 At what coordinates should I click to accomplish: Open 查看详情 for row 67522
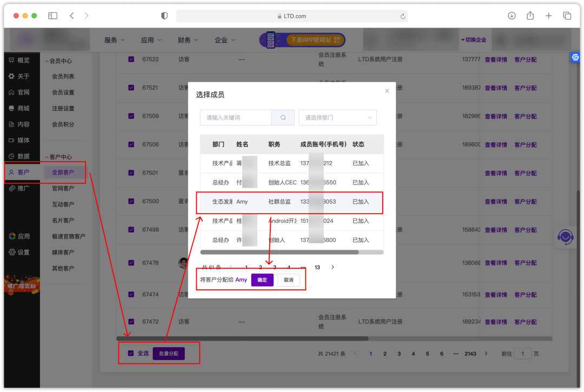(496, 59)
